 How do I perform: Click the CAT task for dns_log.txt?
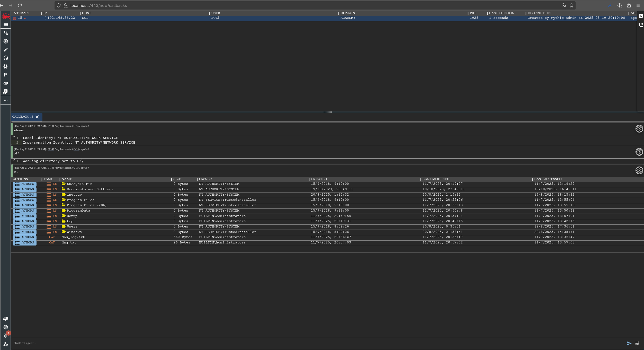(52, 237)
